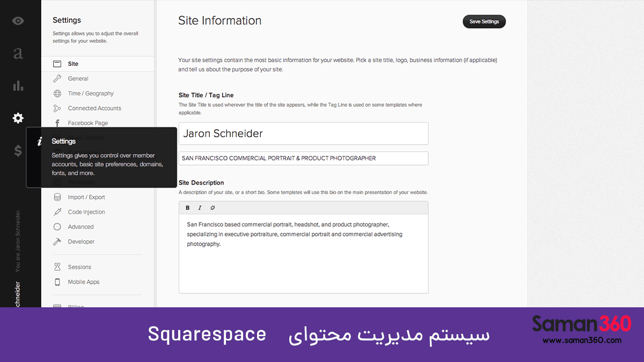Click the window icon beside Site
This screenshot has height=362, width=644.
57,64
